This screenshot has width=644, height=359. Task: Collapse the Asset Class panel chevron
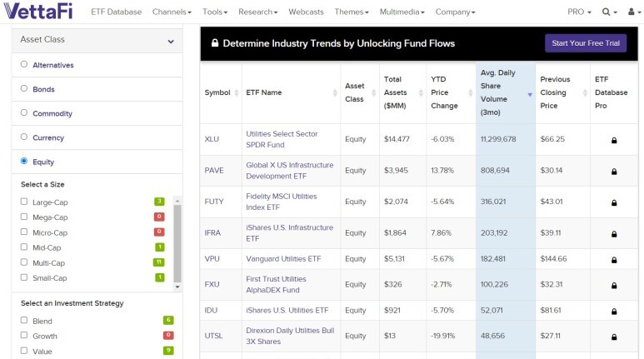point(171,42)
